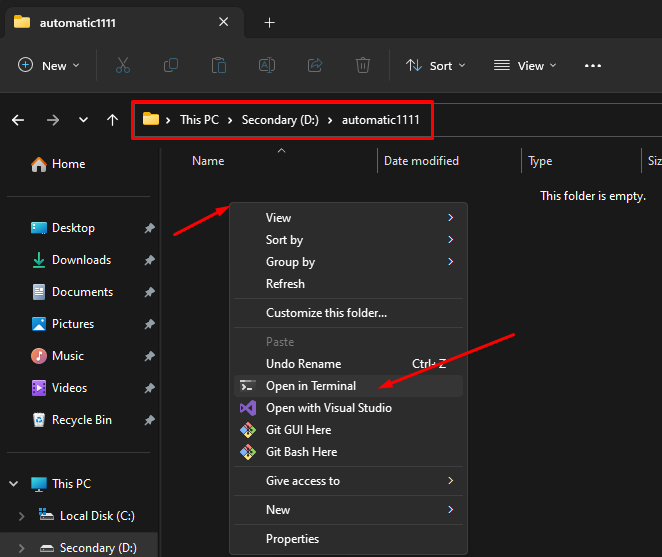Choose Git Bash Here in context menu
The height and width of the screenshot is (557, 662).
click(301, 452)
